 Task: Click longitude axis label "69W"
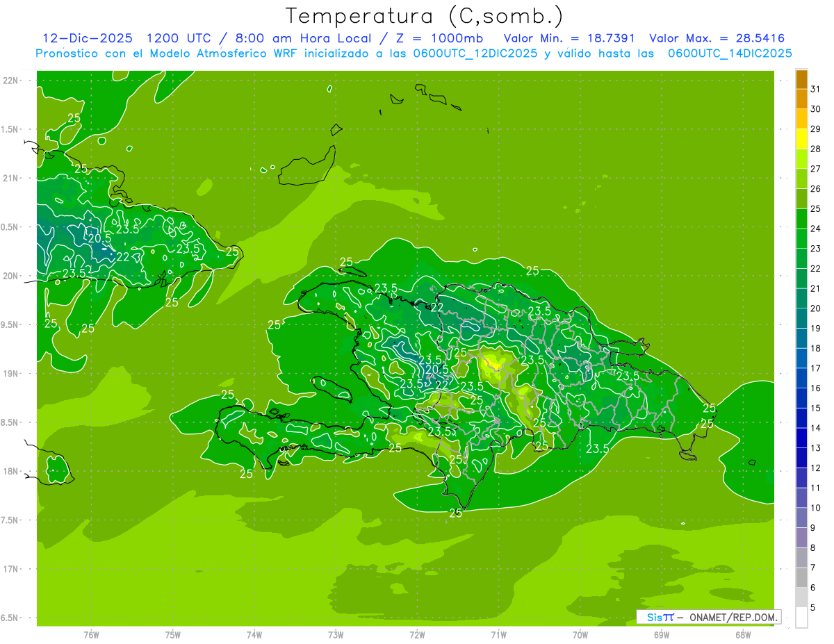click(662, 634)
